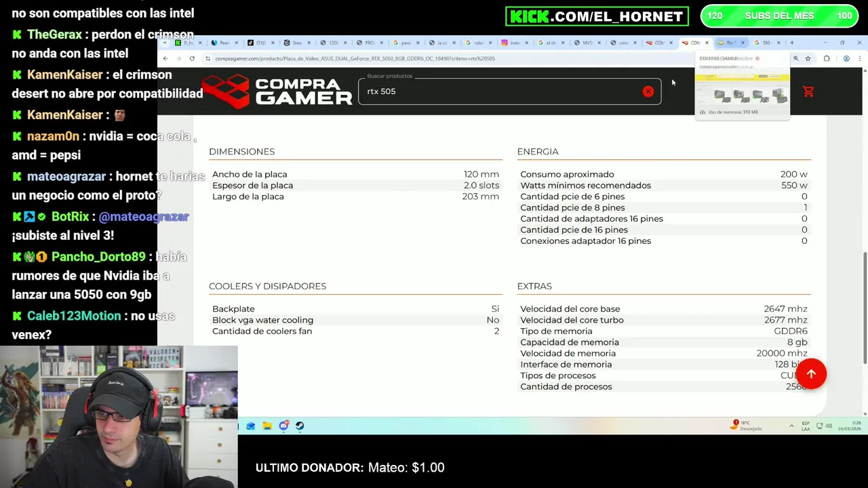Click the 'Velocidad del core turbo' label
The width and height of the screenshot is (868, 488).
572,320
